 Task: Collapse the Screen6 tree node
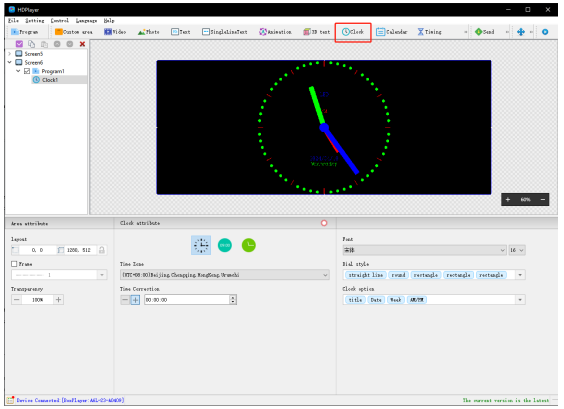coord(9,63)
